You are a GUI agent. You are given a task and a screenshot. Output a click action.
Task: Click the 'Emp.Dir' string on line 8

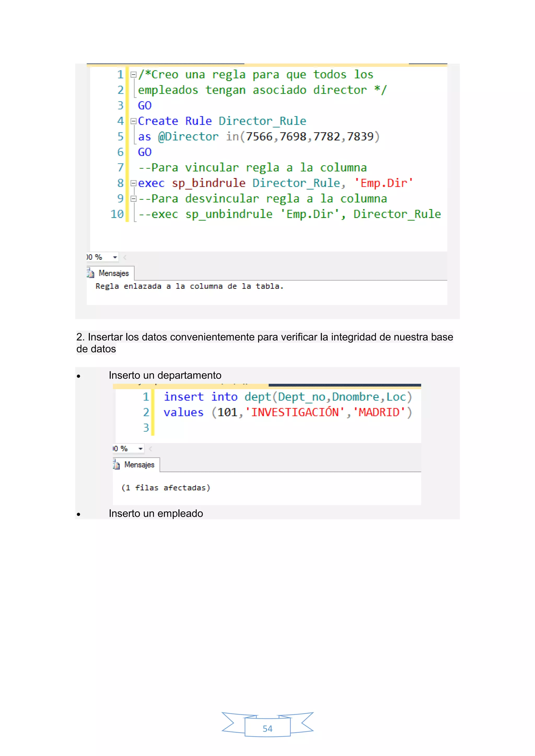coord(383,183)
